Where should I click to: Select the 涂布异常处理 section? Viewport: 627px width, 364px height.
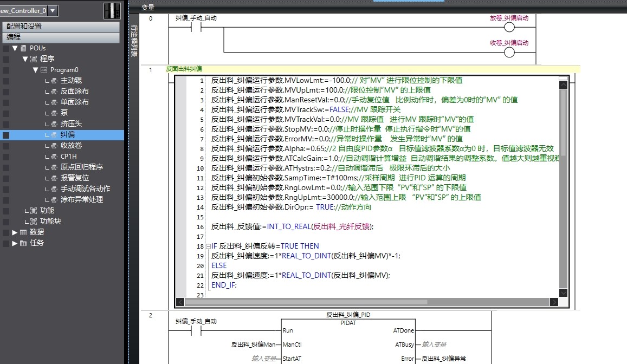(x=82, y=199)
